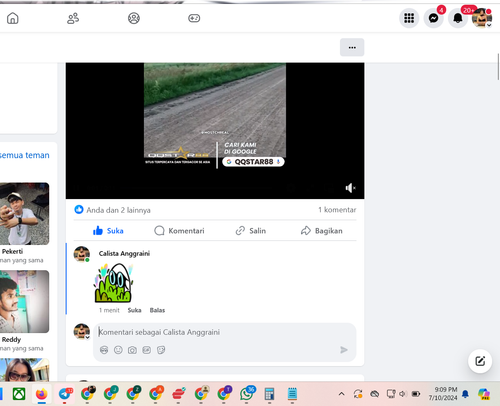
Task: Click the volume speaker tray icon
Action: pyautogui.click(x=403, y=394)
